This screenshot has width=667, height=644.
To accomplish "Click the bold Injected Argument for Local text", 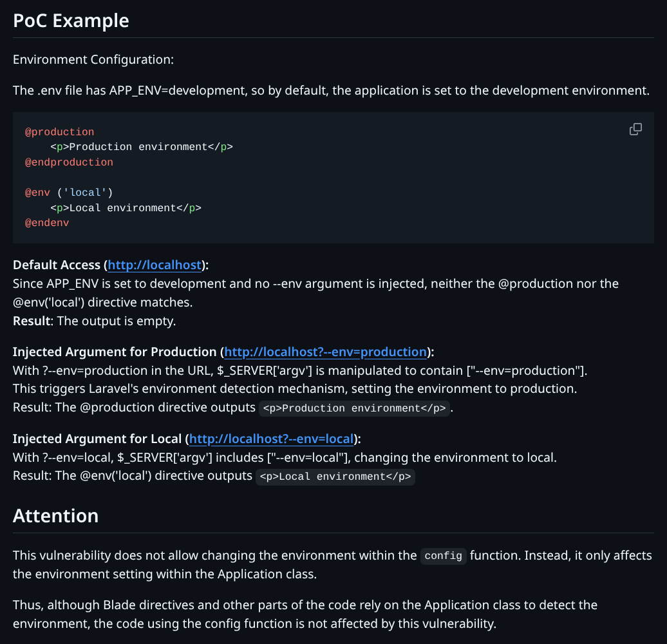I will coord(97,439).
